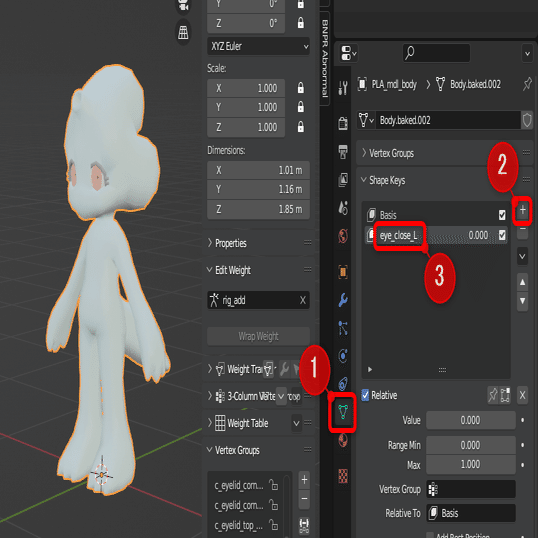Click the Basis shape key icon
The width and height of the screenshot is (538, 538).
coord(371,215)
